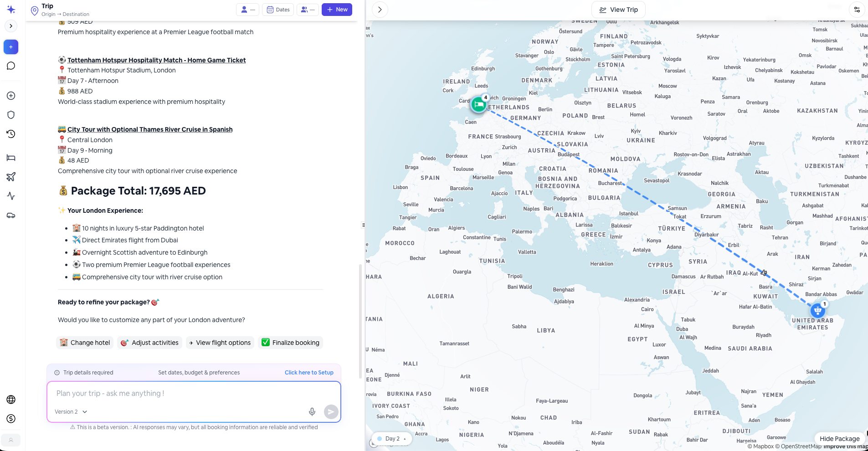
Task: Click the send message arrow button
Action: click(x=331, y=412)
